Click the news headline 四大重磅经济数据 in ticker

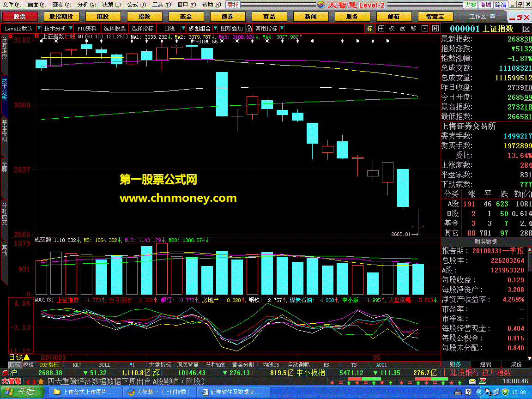pyautogui.click(x=126, y=381)
